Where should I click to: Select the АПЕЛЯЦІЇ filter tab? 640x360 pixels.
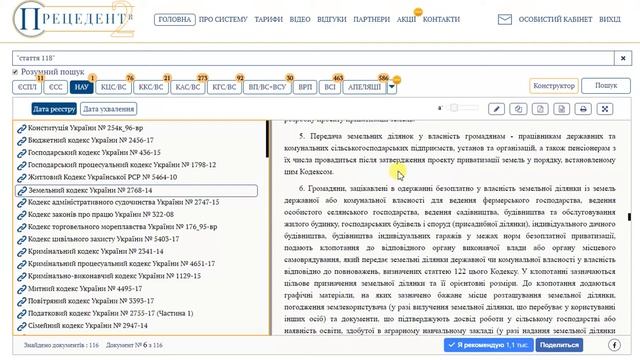[x=364, y=87]
